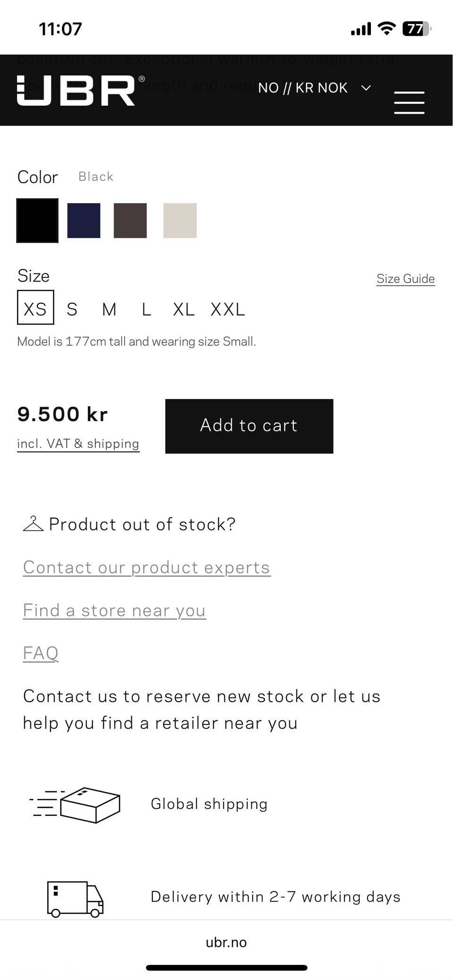Add the item to cart
The width and height of the screenshot is (453, 980).
(249, 426)
